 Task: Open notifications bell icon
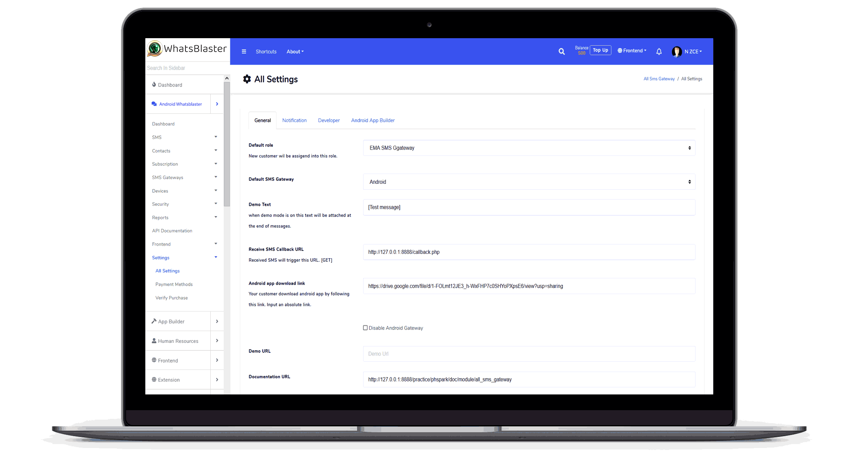(659, 52)
